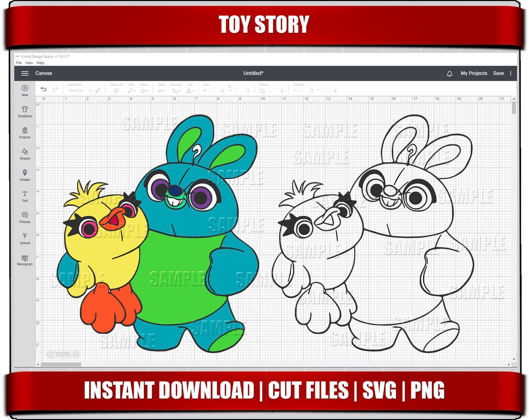The width and height of the screenshot is (529, 420).
Task: Expand the Align options
Action: (162, 91)
